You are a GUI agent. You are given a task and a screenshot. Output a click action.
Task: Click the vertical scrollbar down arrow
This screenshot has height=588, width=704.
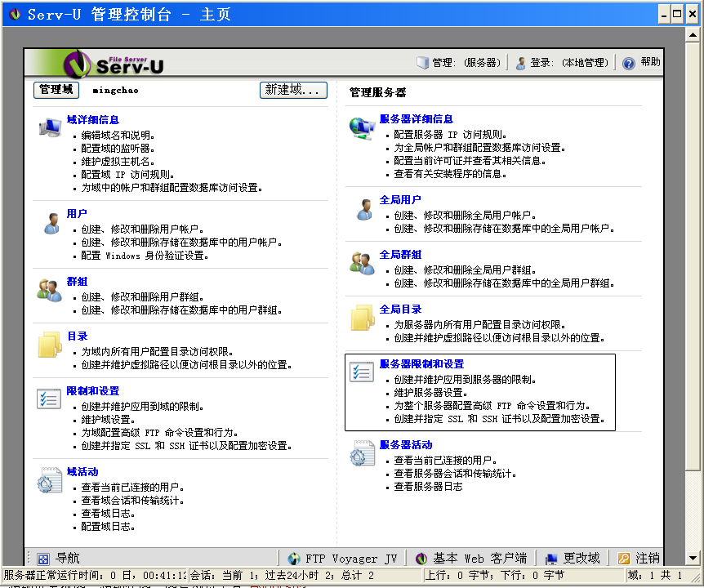tap(693, 558)
